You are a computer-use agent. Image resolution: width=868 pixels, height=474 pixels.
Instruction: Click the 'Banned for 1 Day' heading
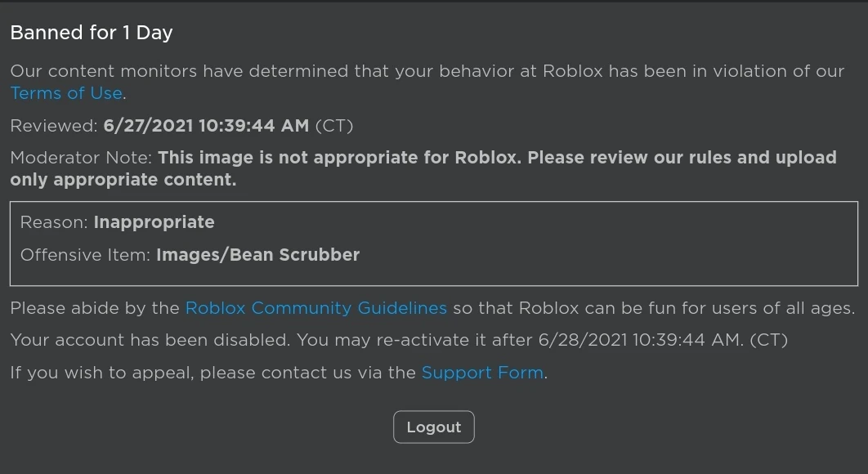tap(90, 33)
